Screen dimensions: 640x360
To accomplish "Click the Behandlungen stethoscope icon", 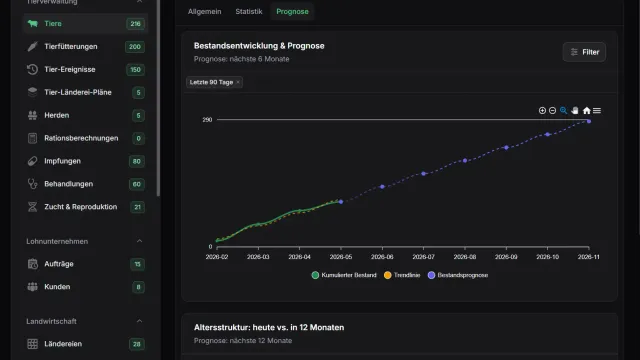I will [x=32, y=184].
